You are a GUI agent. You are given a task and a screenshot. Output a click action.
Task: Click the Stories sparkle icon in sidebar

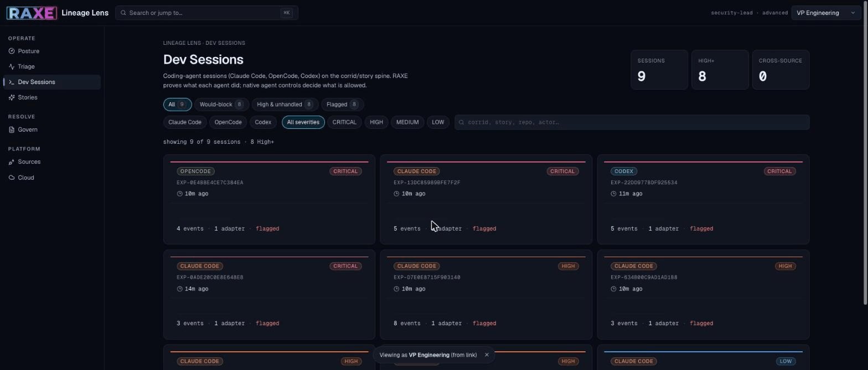12,97
